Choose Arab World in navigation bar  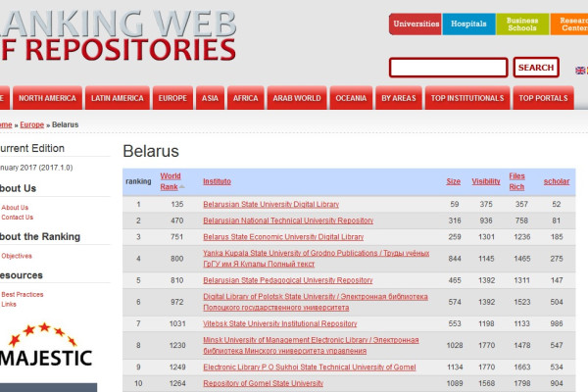click(x=298, y=98)
